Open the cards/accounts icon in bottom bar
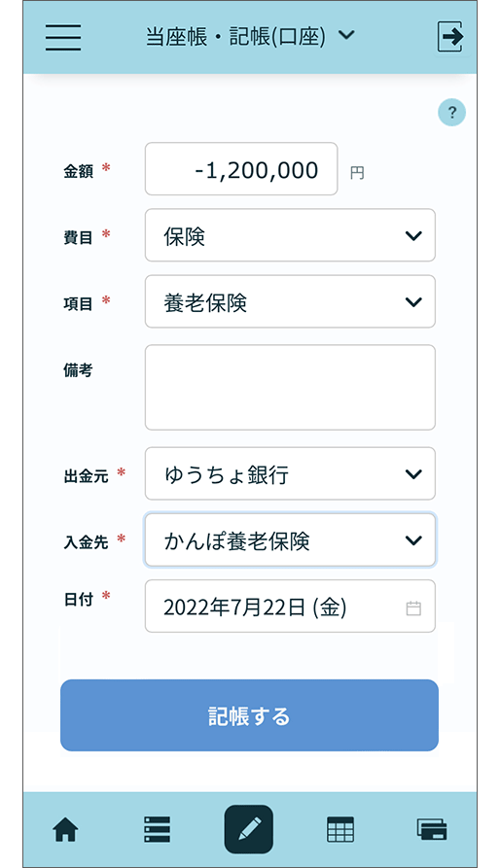This screenshot has height=868, width=500. [432, 829]
